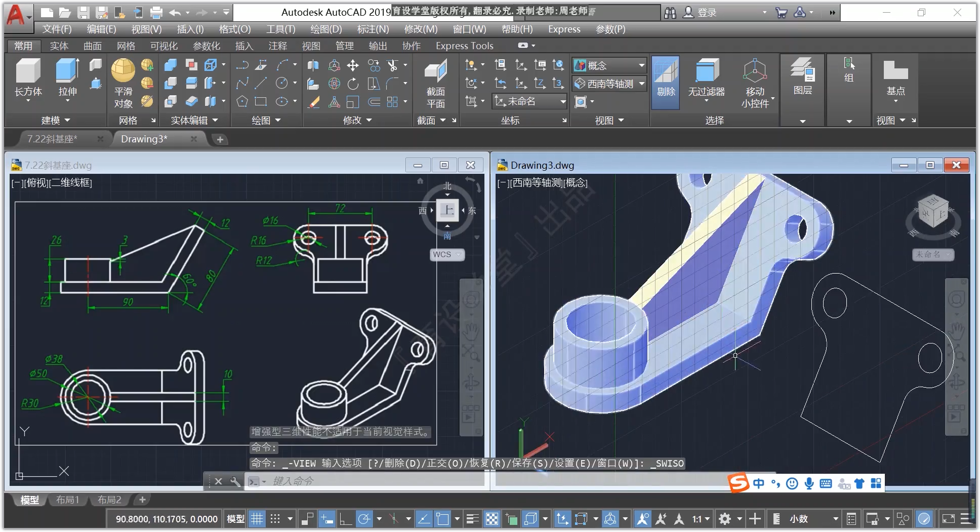Click the 登录 sign-in button
The width and height of the screenshot is (980, 532).
tap(700, 13)
